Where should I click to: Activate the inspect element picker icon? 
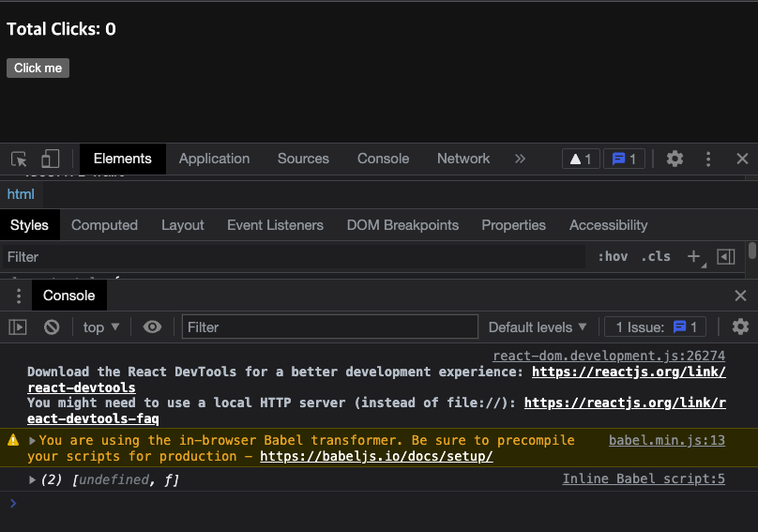click(19, 159)
